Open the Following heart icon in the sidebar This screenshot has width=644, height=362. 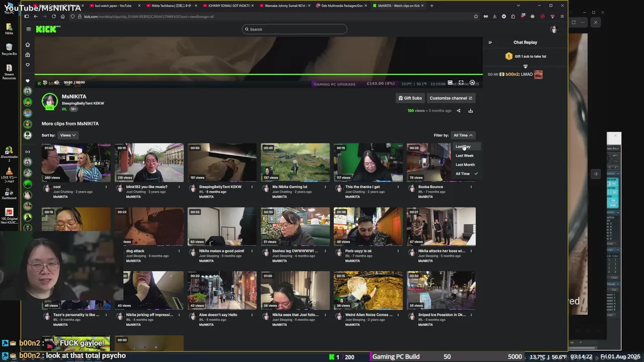point(28,65)
